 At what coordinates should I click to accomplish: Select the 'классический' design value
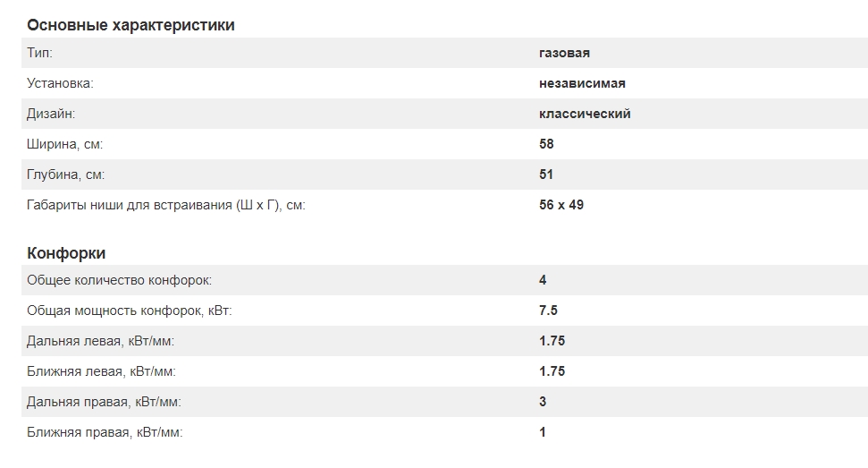click(585, 114)
